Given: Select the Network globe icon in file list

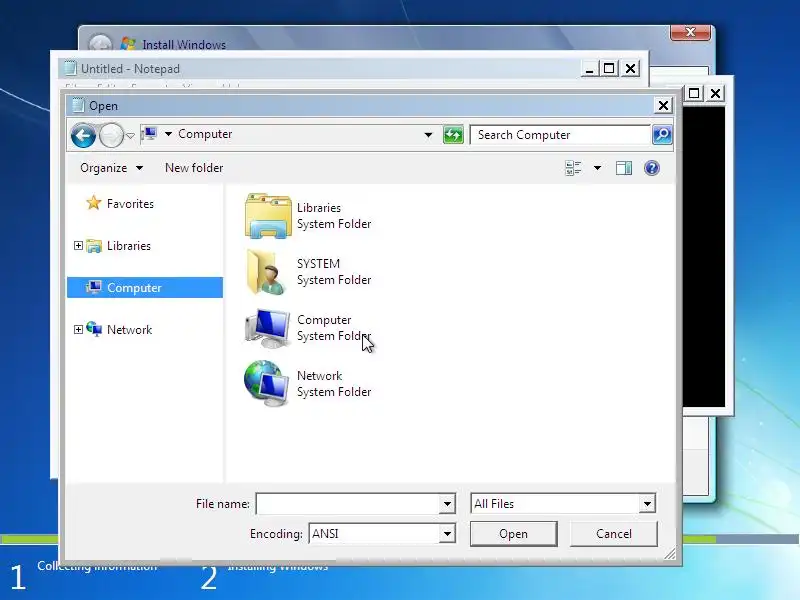Looking at the screenshot, I should pos(266,384).
